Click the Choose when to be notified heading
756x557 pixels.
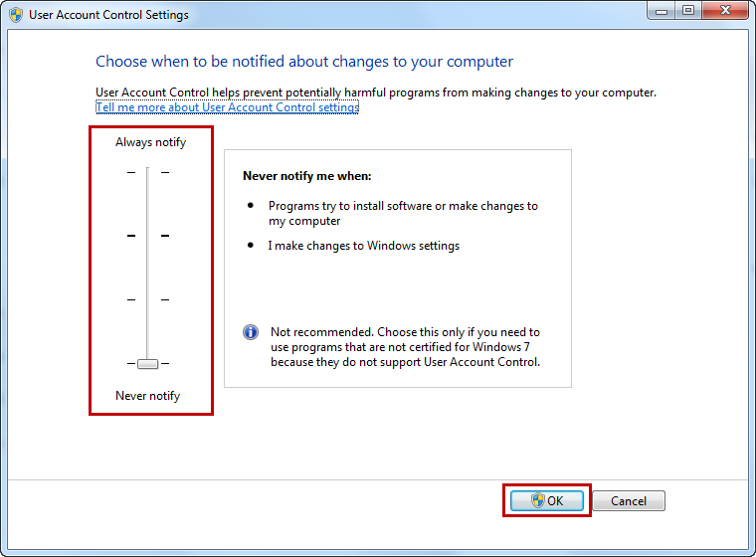point(304,62)
